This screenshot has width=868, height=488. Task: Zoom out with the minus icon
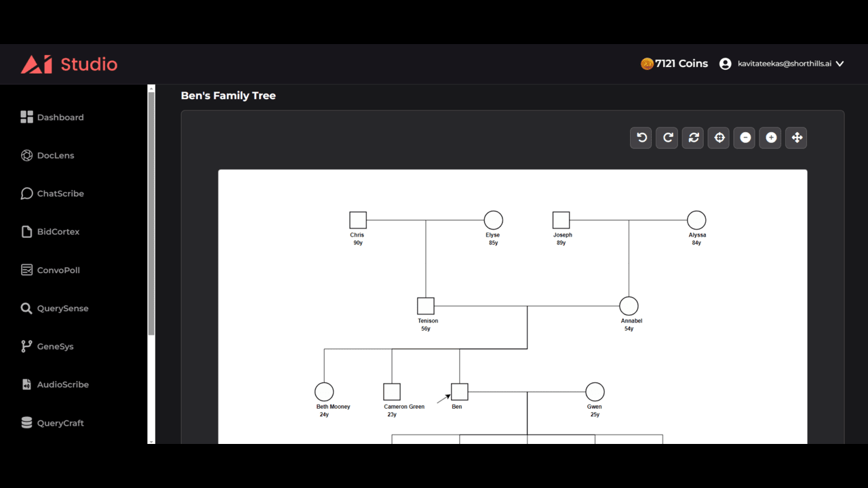pyautogui.click(x=745, y=138)
